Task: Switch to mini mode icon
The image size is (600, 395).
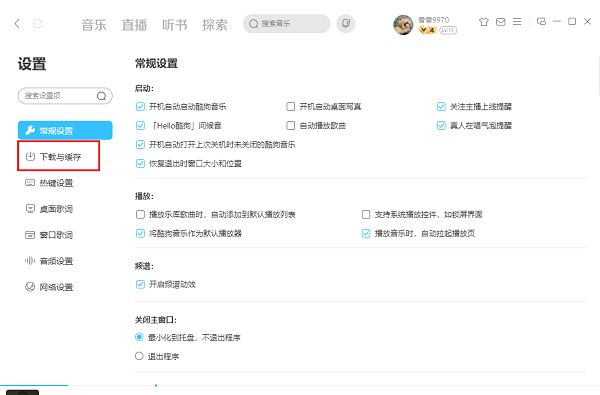Action: tap(541, 21)
